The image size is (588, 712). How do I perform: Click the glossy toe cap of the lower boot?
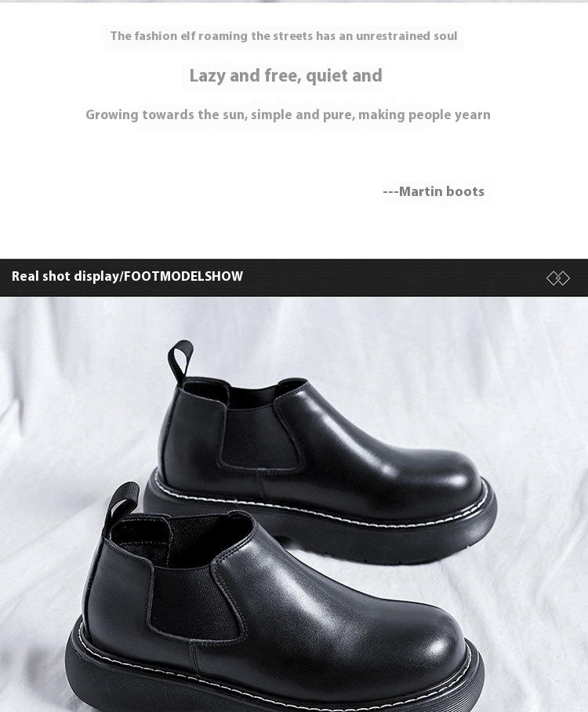point(418,645)
